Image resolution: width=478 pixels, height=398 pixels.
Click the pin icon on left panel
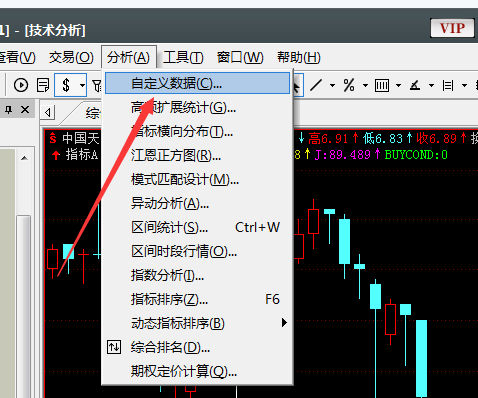(x=8, y=109)
